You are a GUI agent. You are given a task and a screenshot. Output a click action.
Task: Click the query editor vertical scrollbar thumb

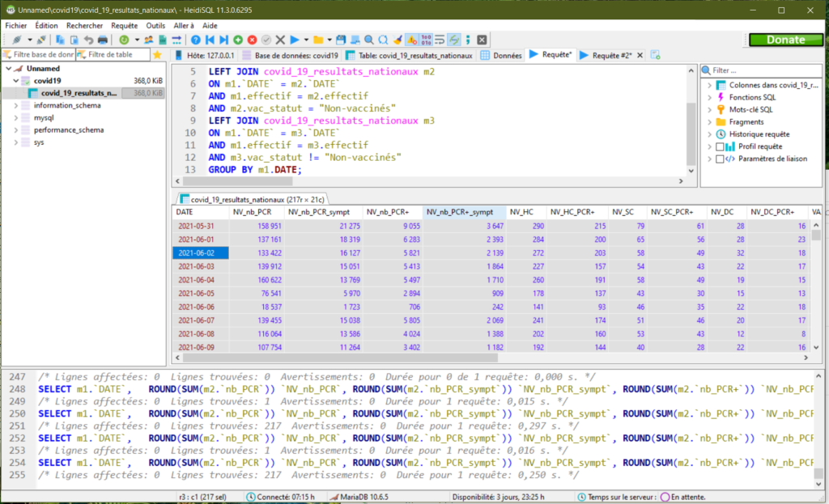[x=691, y=133]
